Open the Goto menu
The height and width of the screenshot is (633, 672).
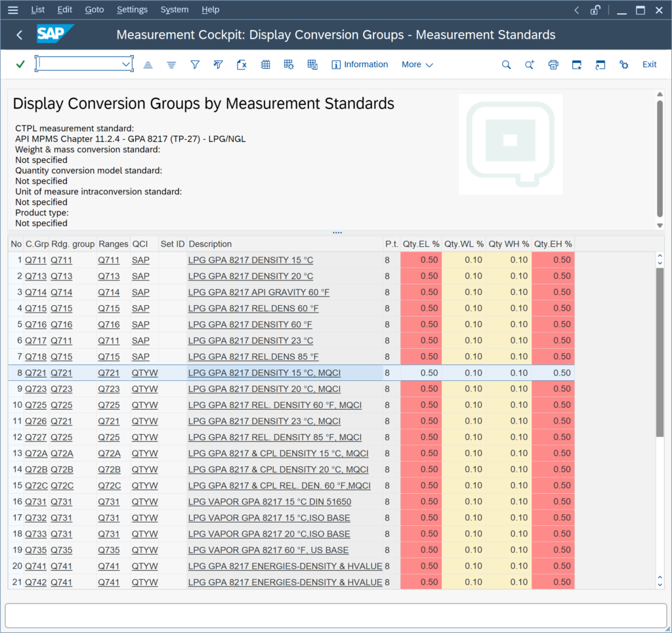click(x=94, y=9)
